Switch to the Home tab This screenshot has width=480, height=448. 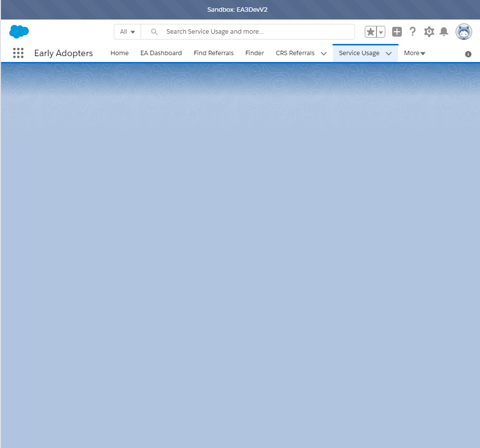tap(119, 53)
